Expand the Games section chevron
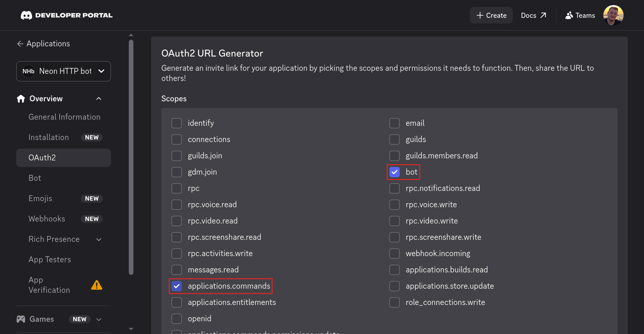The height and width of the screenshot is (334, 644). click(99, 319)
